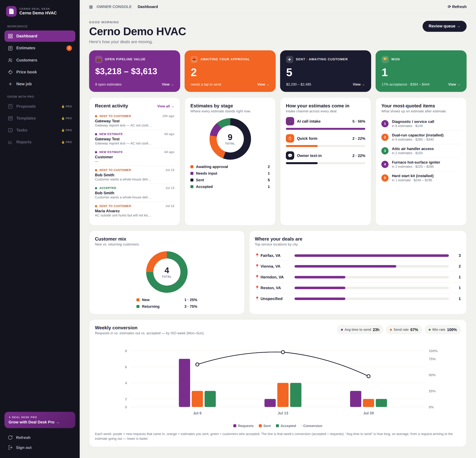This screenshot has width=476, height=458.
Task: Click Furnace hot-surface igniter quoted item
Action: pyautogui.click(x=421, y=164)
